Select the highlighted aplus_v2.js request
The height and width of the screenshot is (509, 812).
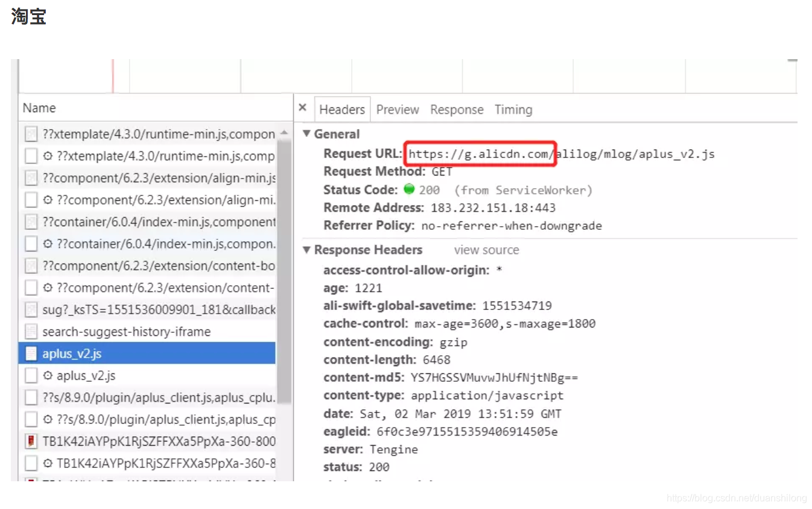click(x=147, y=353)
